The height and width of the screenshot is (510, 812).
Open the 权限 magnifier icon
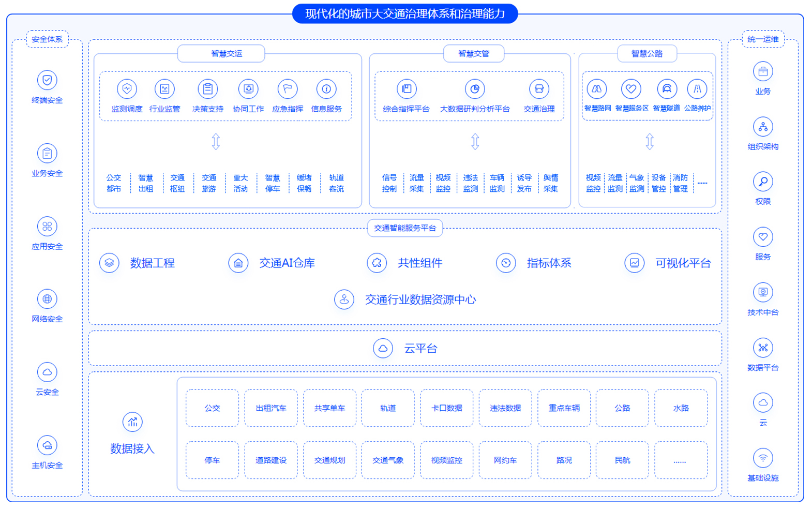pyautogui.click(x=763, y=182)
